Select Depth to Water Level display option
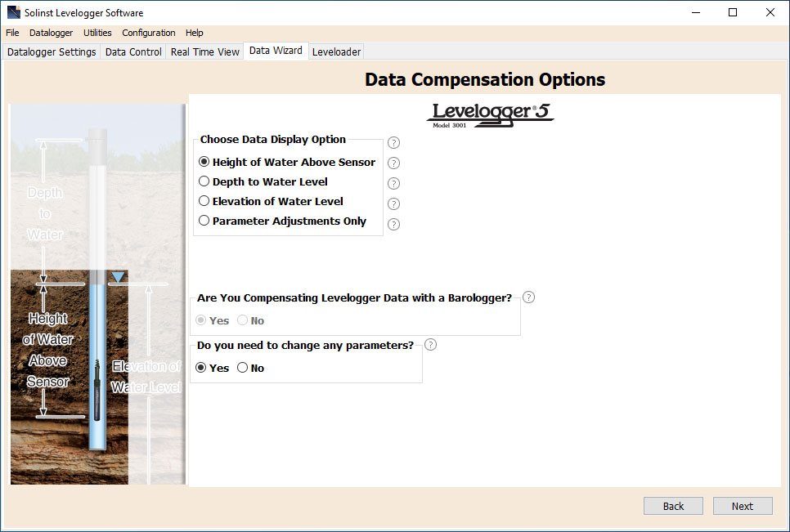The image size is (790, 532). [x=204, y=181]
